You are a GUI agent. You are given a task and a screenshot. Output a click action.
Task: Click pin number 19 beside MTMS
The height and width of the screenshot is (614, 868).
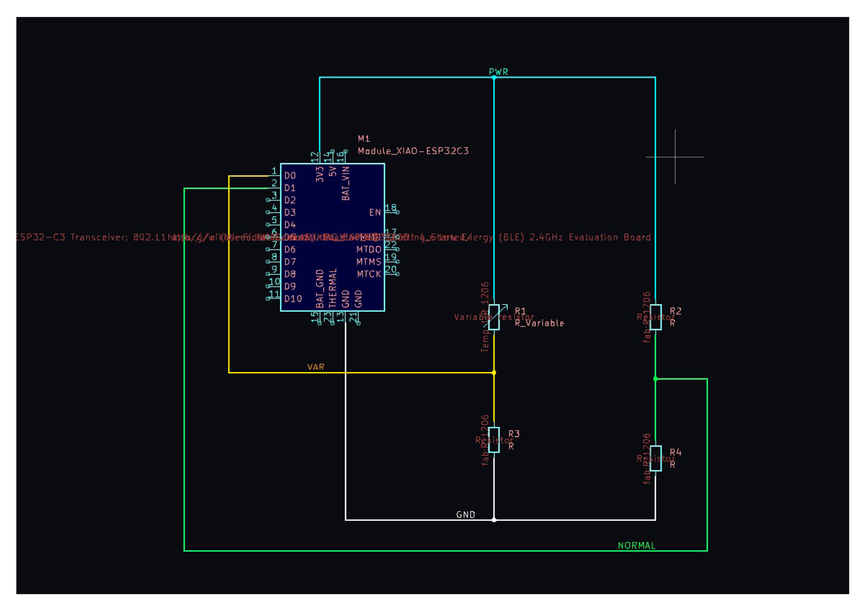point(391,257)
